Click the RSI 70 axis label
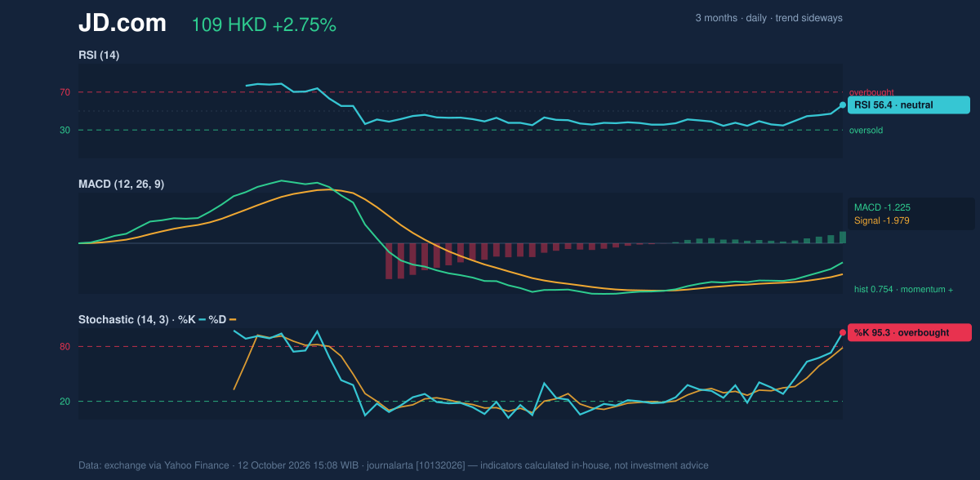980x480 pixels. [x=65, y=92]
